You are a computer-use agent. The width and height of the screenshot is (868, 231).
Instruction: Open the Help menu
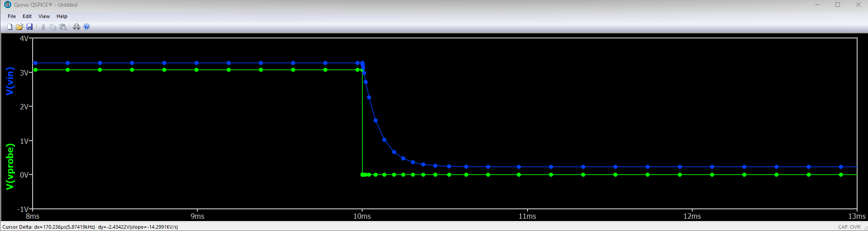click(x=62, y=16)
